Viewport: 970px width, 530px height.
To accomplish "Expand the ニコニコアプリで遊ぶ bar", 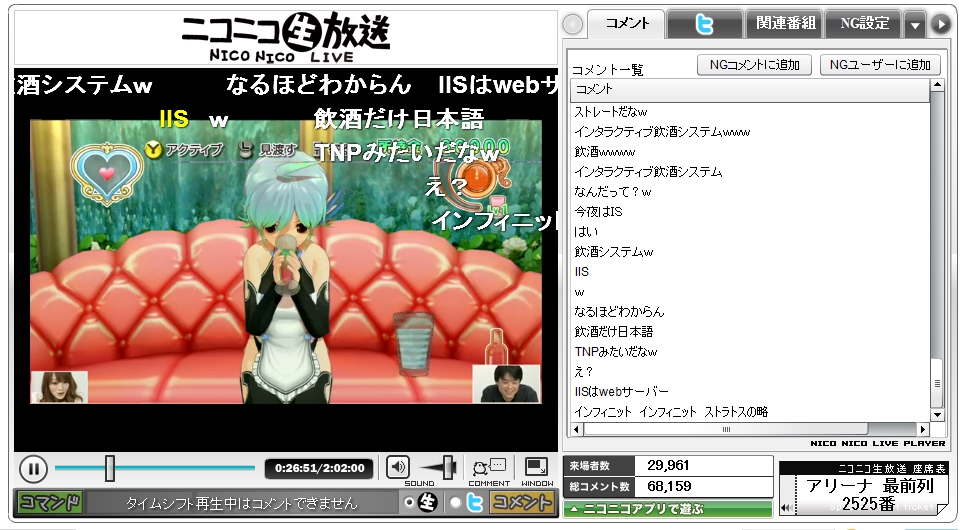I will click(x=667, y=509).
